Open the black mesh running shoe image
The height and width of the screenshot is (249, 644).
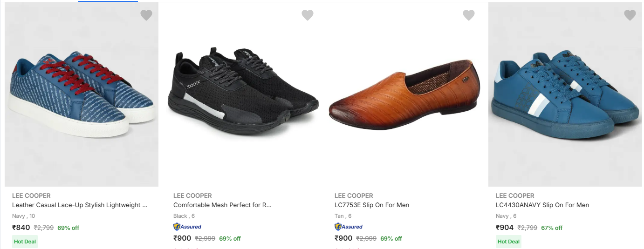(243, 94)
